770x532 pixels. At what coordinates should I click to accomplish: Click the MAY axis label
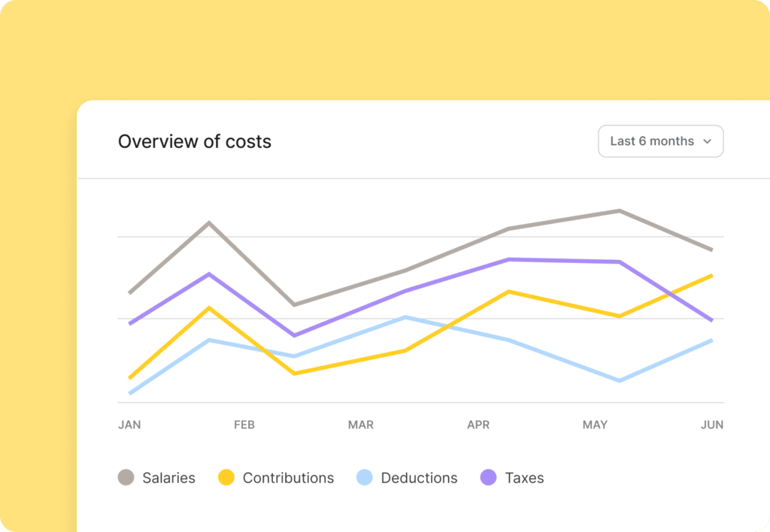pyautogui.click(x=595, y=425)
